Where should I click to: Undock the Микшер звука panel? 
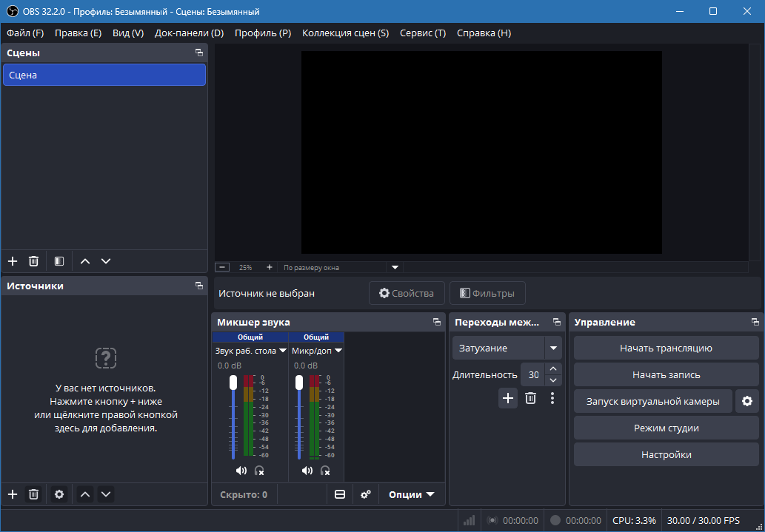[x=437, y=322]
